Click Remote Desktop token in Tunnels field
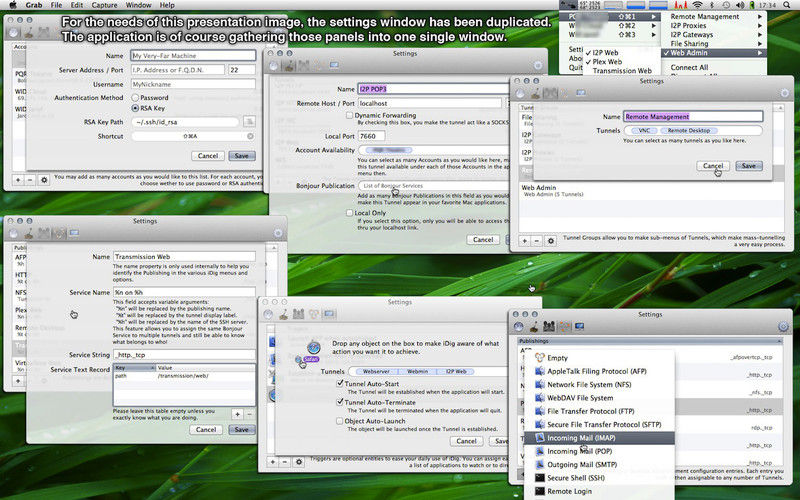Viewport: 800px width, 500px height. (689, 131)
